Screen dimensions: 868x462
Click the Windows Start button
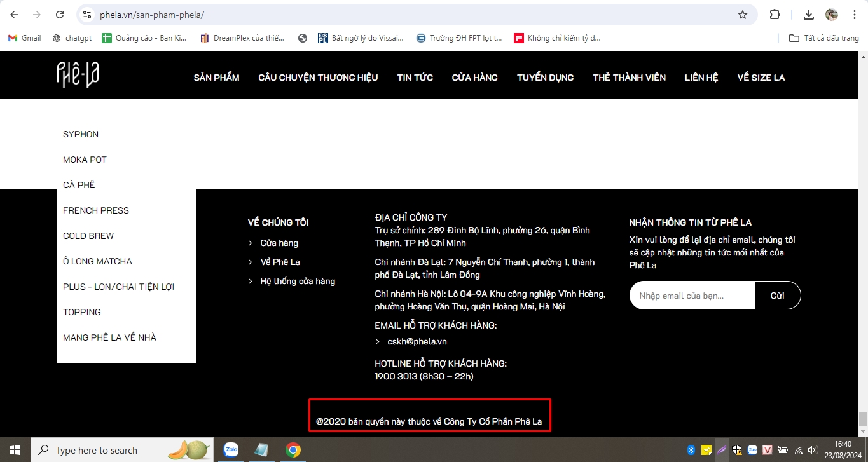pyautogui.click(x=13, y=449)
